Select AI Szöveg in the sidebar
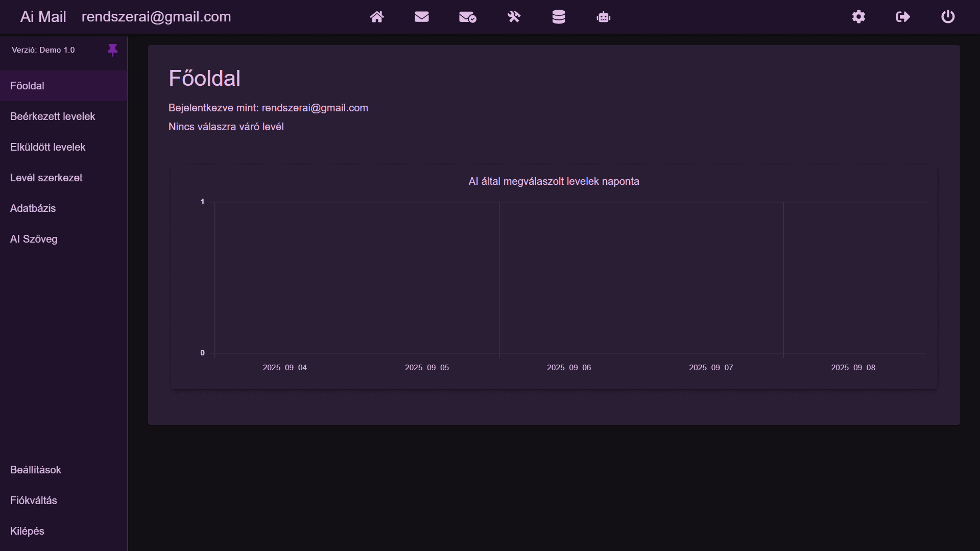This screenshot has height=551, width=980. 33,238
